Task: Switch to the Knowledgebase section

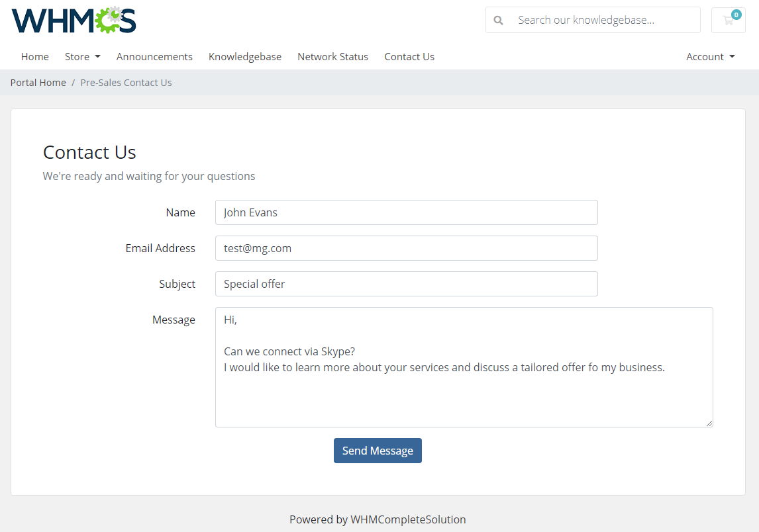Action: [x=245, y=56]
